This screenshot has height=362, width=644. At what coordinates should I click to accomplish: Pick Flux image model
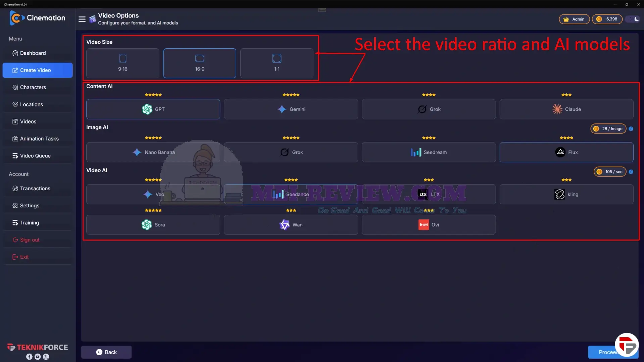[x=566, y=152]
